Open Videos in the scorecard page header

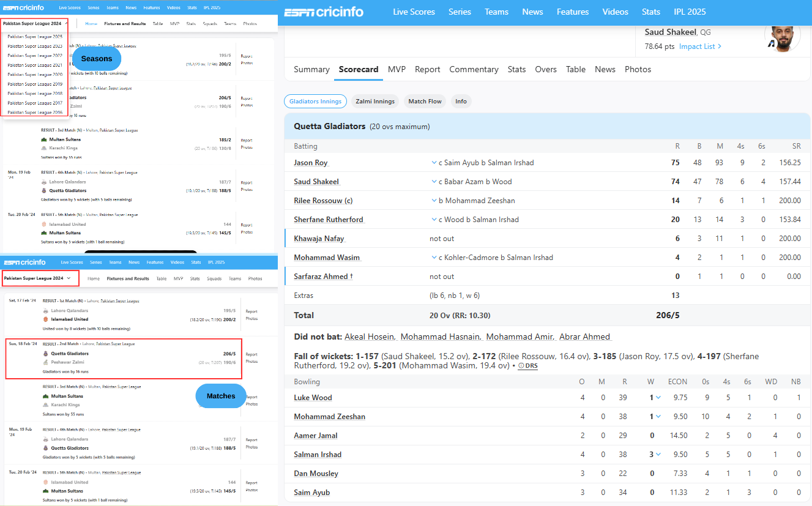pos(615,12)
